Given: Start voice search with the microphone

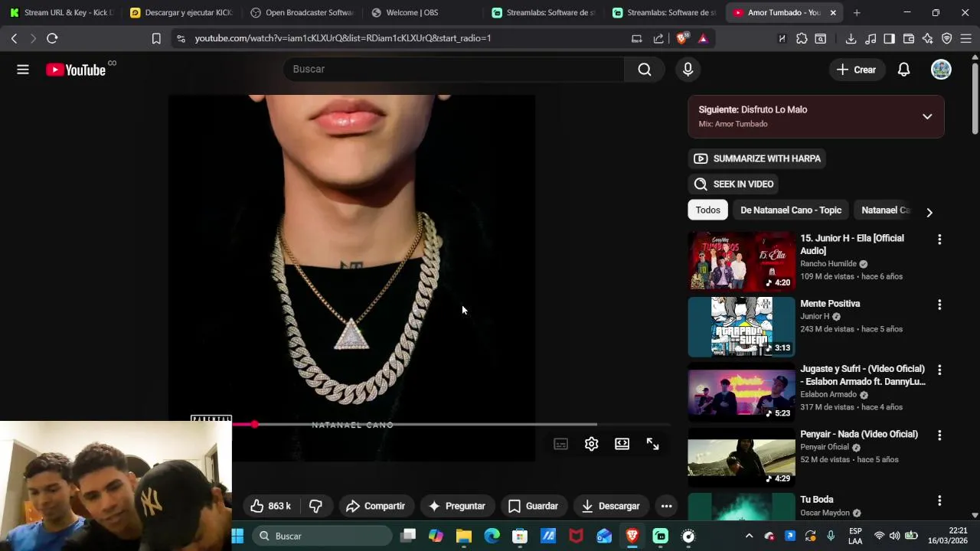Looking at the screenshot, I should click(688, 70).
